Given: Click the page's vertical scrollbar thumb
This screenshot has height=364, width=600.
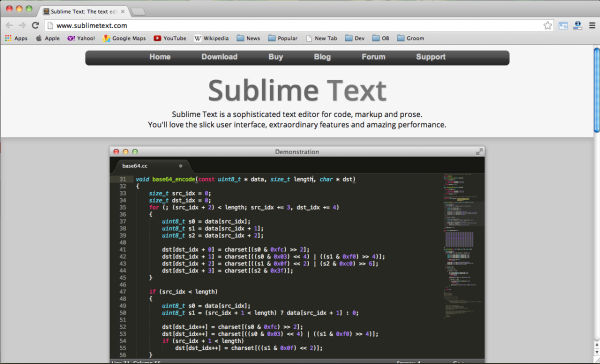Looking at the screenshot, I should coord(597,90).
